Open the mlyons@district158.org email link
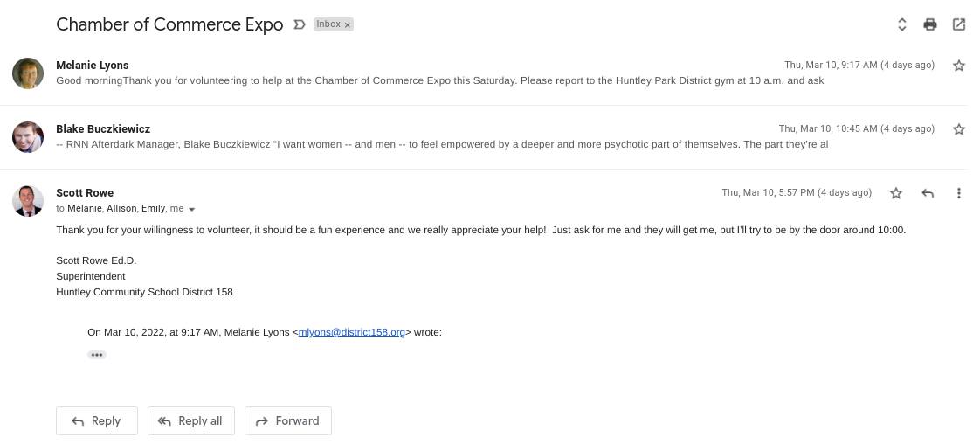 pos(352,332)
